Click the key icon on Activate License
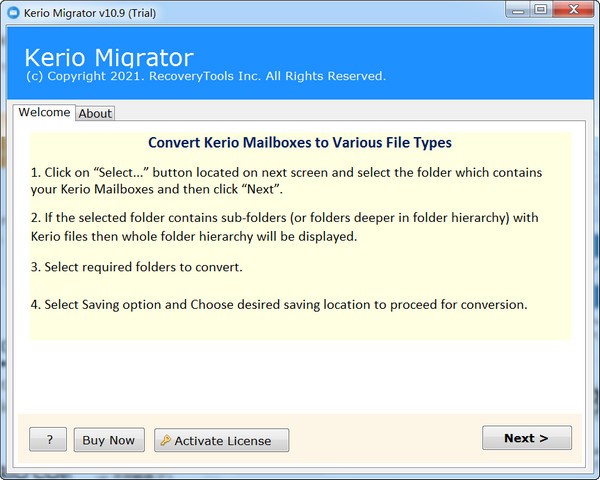Image resolution: width=600 pixels, height=480 pixels. point(165,441)
